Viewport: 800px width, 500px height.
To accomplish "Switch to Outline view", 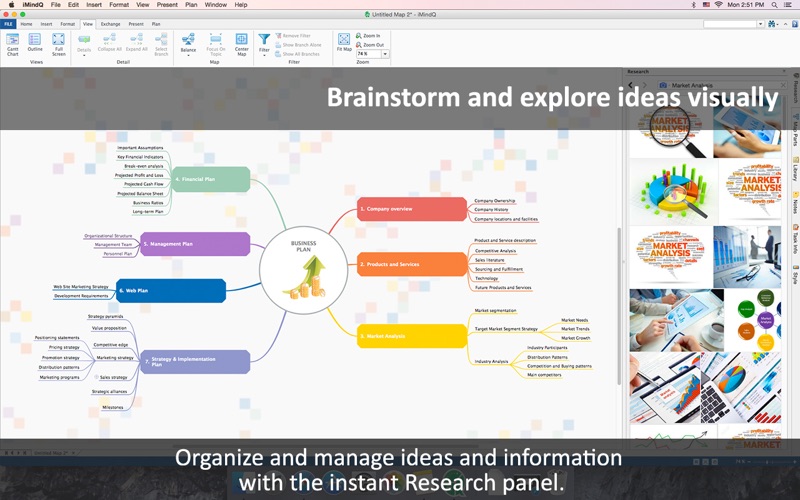I will tap(35, 43).
